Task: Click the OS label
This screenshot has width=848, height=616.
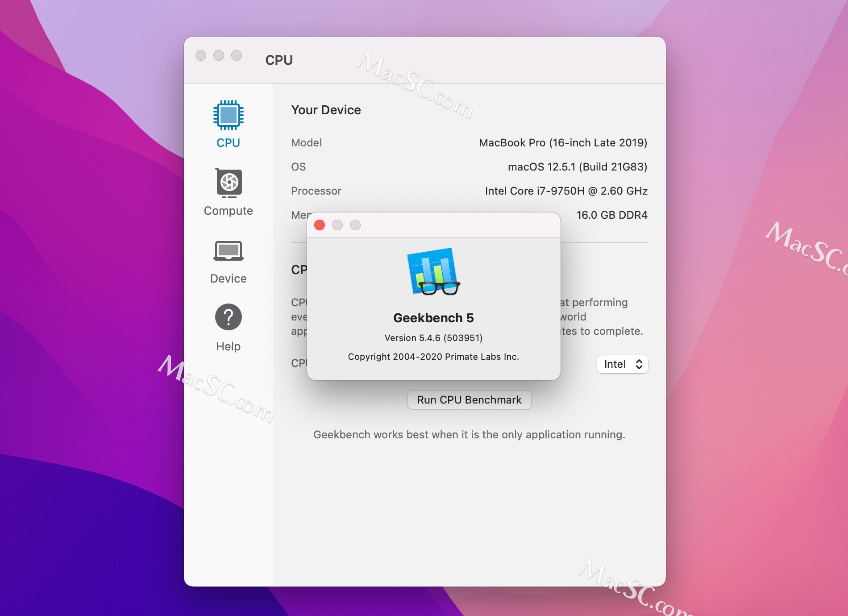Action: pos(298,167)
